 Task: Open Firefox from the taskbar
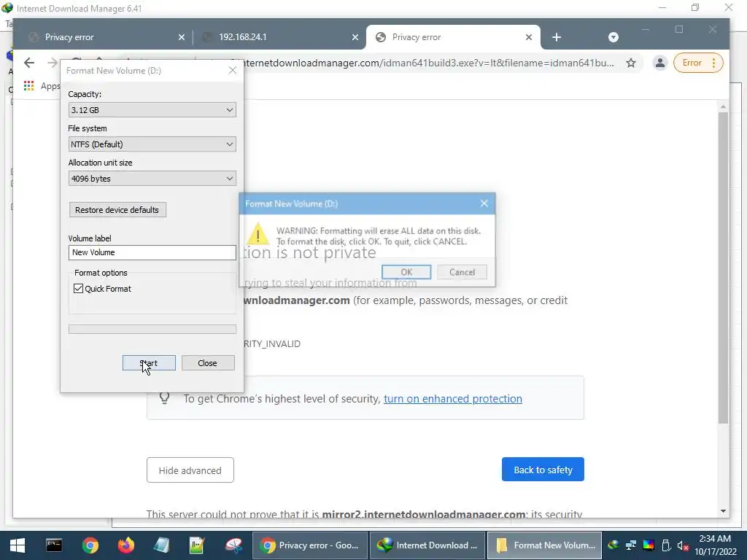click(x=125, y=545)
